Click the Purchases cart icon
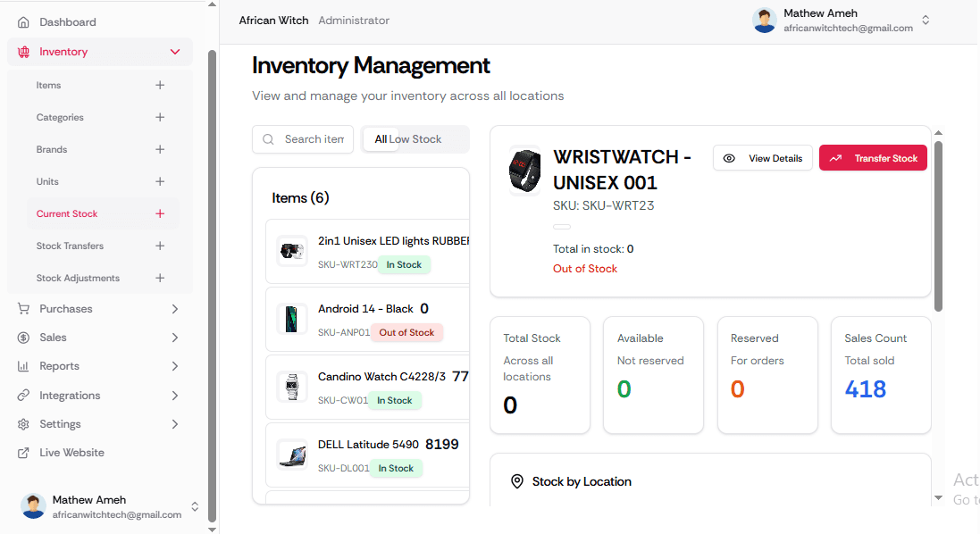Viewport: 980px width, 534px height. pyautogui.click(x=22, y=308)
